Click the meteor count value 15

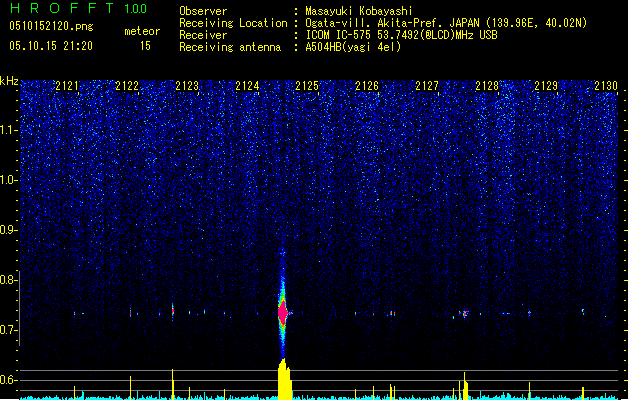click(x=145, y=46)
